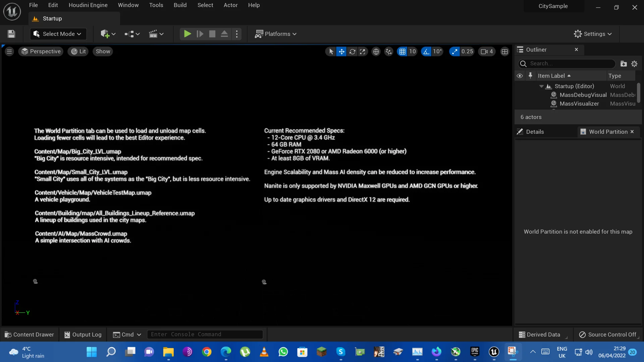Select MassVisualizer in the Outliner

click(579, 104)
